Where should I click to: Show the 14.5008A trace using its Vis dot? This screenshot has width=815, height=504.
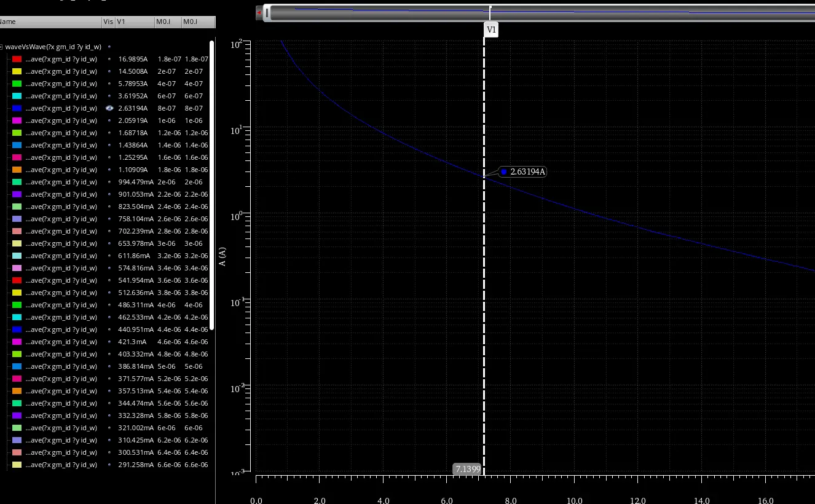pyautogui.click(x=109, y=71)
